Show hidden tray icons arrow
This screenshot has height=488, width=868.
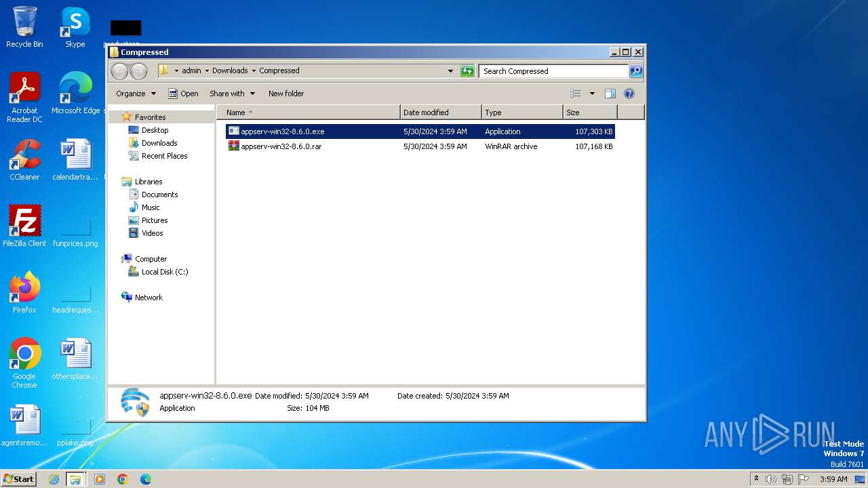pyautogui.click(x=756, y=479)
